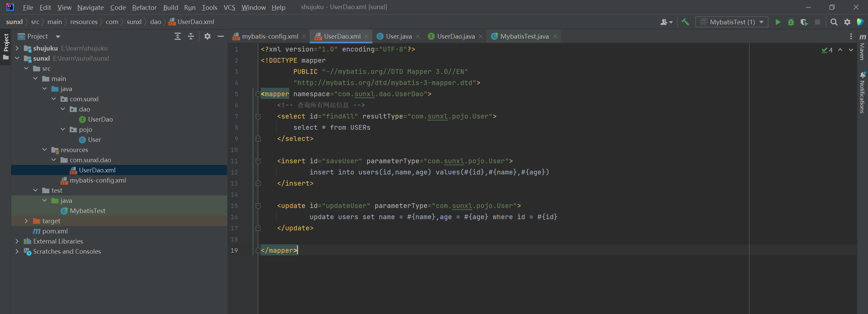Collapse the sunxl project node
868x314 pixels.
(x=17, y=58)
